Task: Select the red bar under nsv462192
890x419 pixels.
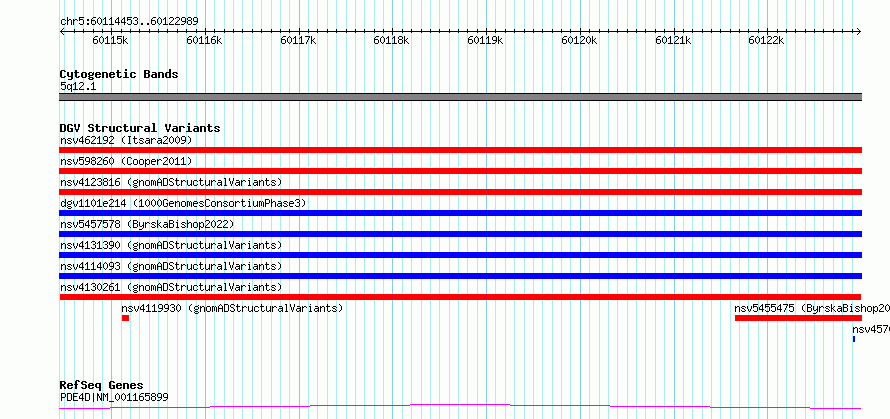Action: pyautogui.click(x=460, y=150)
